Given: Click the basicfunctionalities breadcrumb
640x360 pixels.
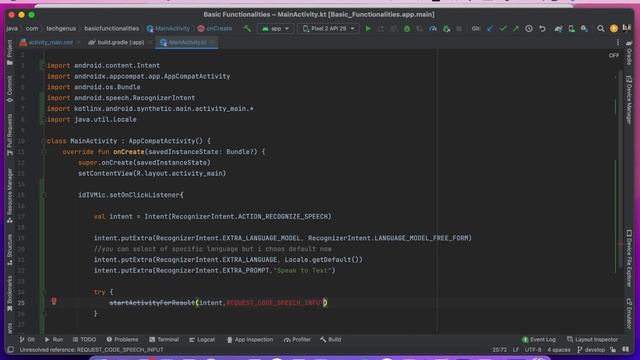Looking at the screenshot, I should [x=111, y=29].
